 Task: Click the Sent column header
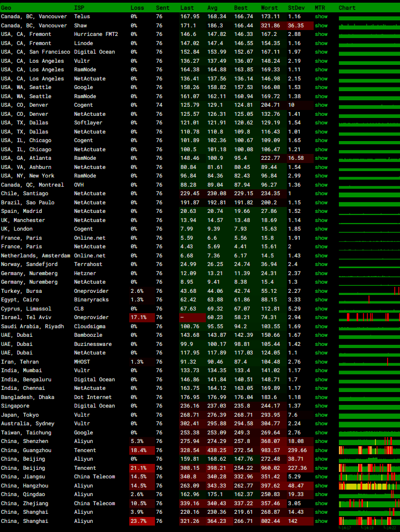tap(162, 8)
